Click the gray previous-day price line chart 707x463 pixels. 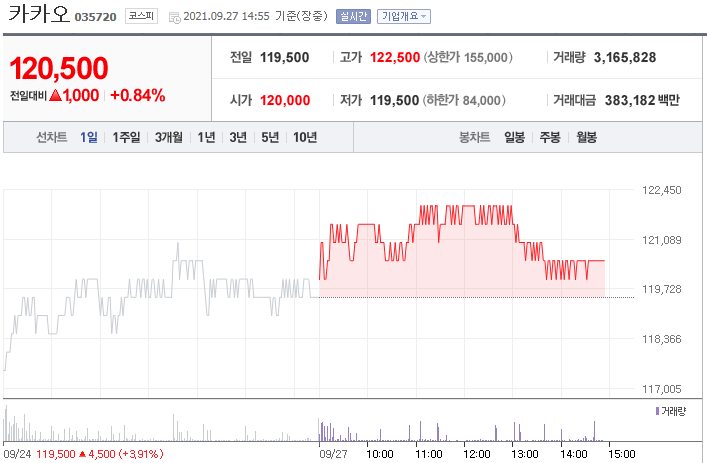[x=161, y=307]
